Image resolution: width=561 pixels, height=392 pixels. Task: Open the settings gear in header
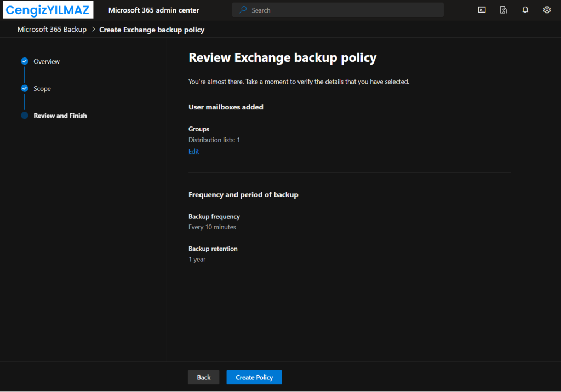point(546,10)
